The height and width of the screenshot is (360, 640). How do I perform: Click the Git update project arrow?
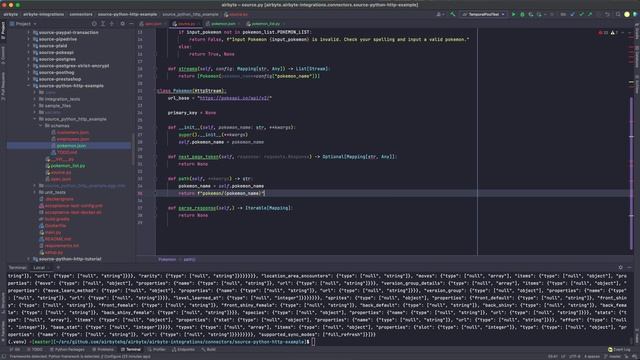click(x=573, y=14)
